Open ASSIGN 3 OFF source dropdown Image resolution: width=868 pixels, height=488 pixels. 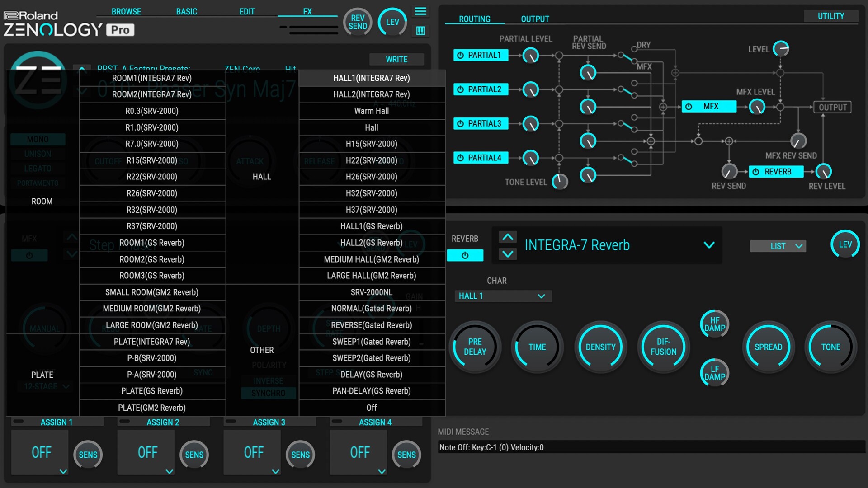[x=252, y=452]
